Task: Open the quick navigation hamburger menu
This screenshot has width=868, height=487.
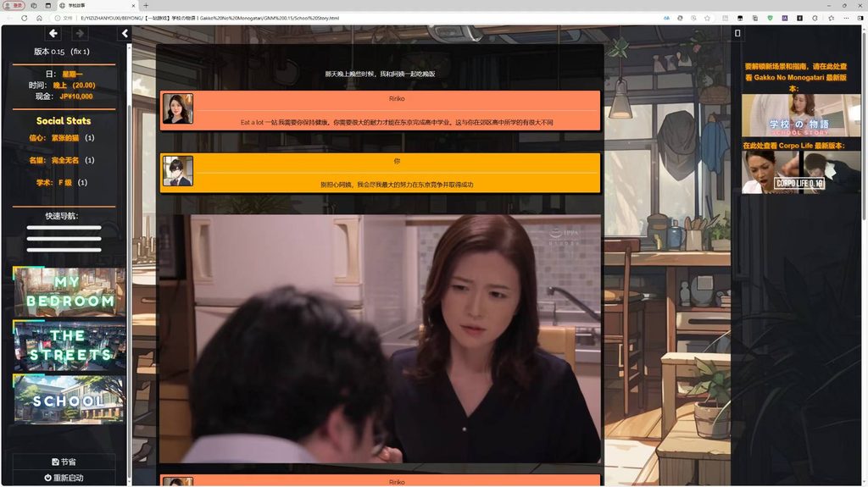Action: 64,239
